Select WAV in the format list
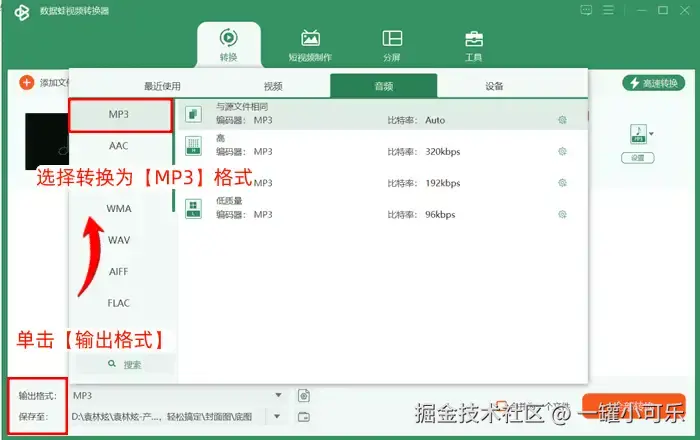The image size is (700, 440). click(119, 240)
